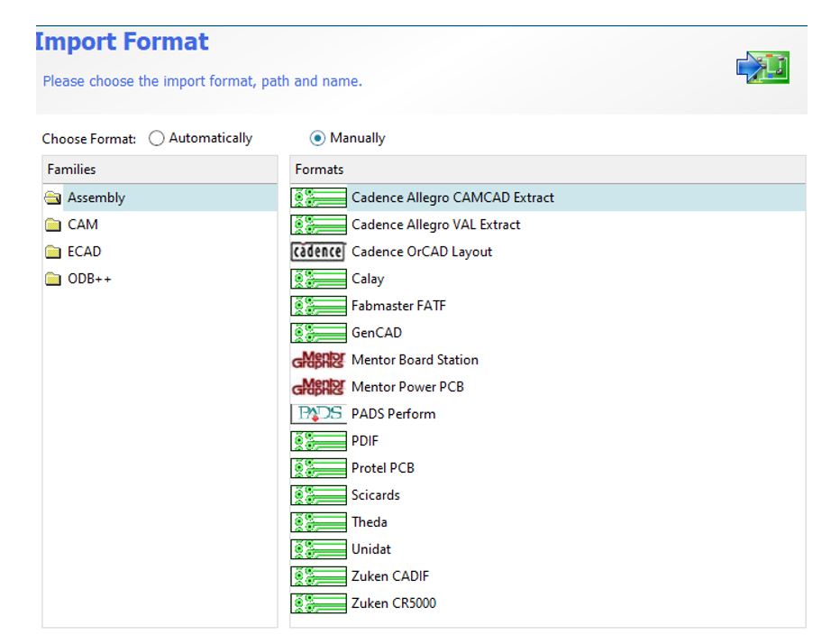Click the Mentor Board Station logo icon
The width and height of the screenshot is (840, 644).
318,359
